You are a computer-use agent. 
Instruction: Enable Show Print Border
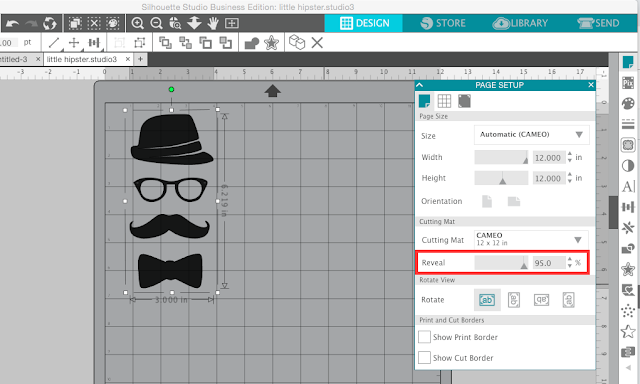point(424,337)
